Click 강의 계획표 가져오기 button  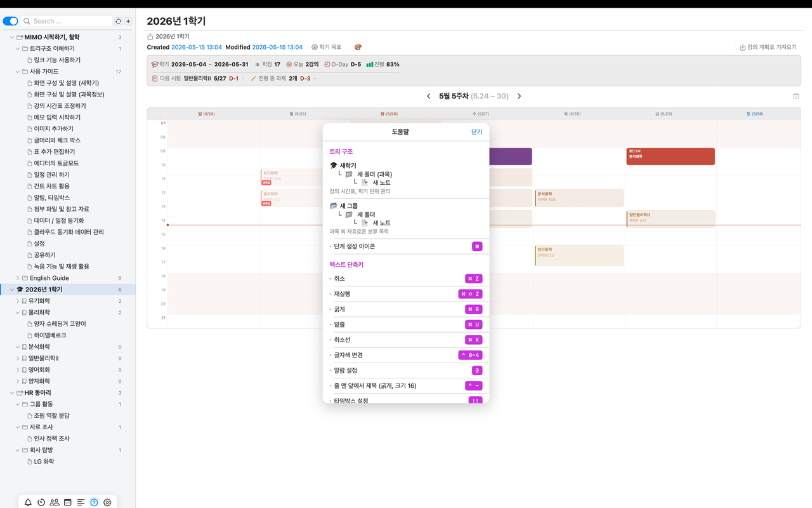(x=768, y=47)
